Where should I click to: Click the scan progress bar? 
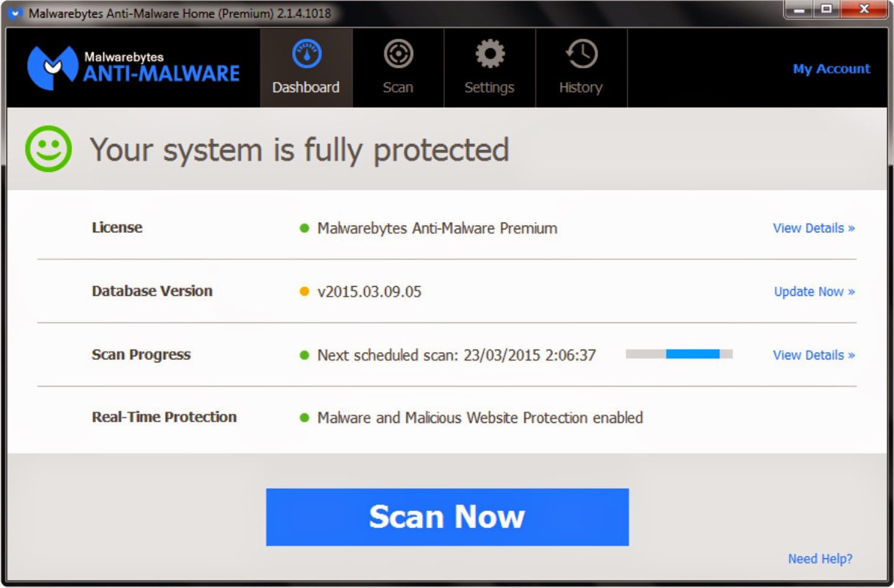point(679,354)
